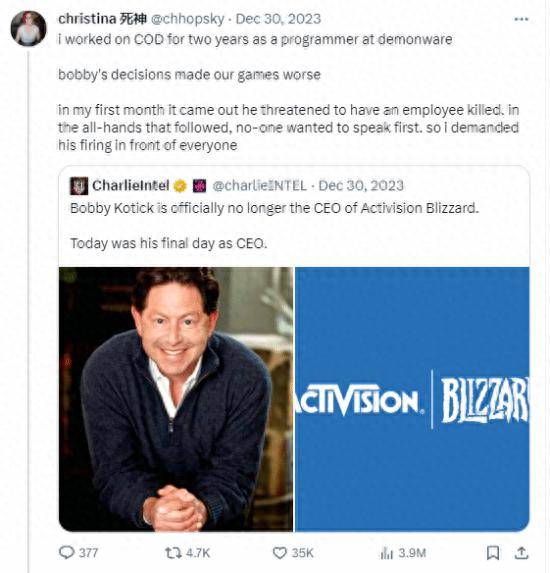View analytics via bar chart icon
The width and height of the screenshot is (550, 573).
386,553
